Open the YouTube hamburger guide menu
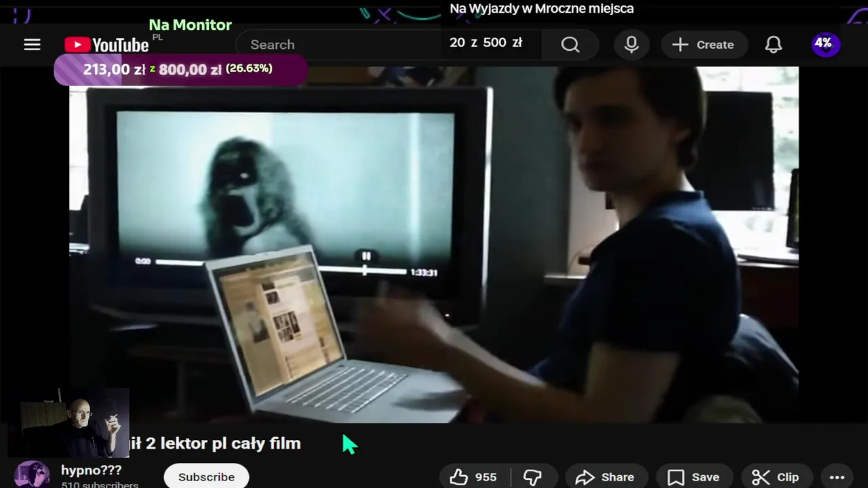Image resolution: width=868 pixels, height=488 pixels. coord(32,45)
